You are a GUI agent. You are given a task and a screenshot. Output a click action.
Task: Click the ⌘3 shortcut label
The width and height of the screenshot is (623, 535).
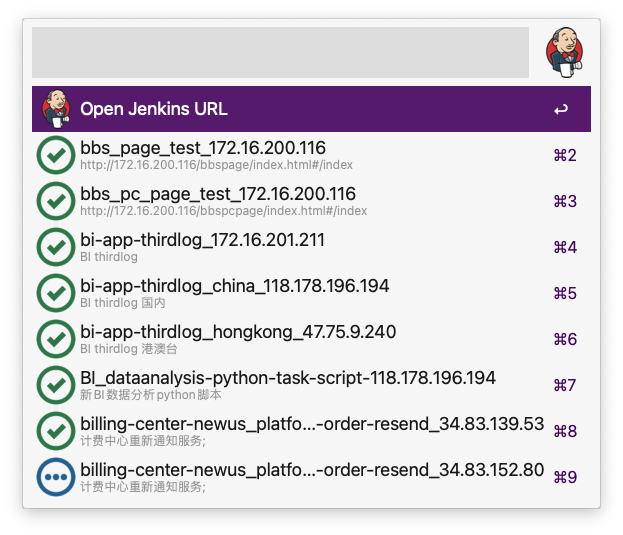(565, 201)
